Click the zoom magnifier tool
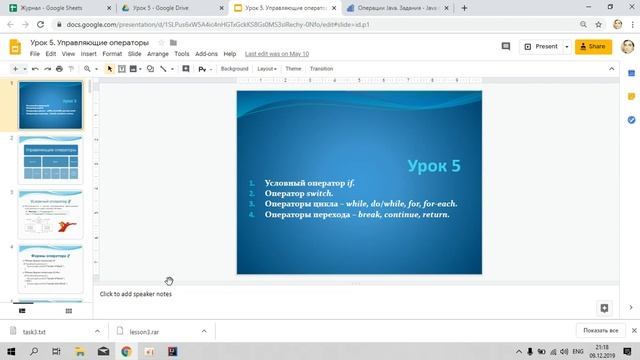 (87, 69)
